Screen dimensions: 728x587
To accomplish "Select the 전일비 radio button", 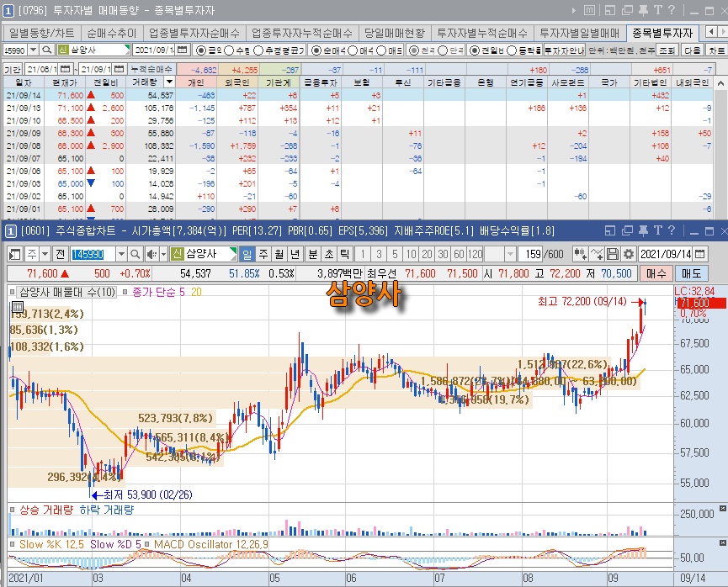I will (474, 50).
